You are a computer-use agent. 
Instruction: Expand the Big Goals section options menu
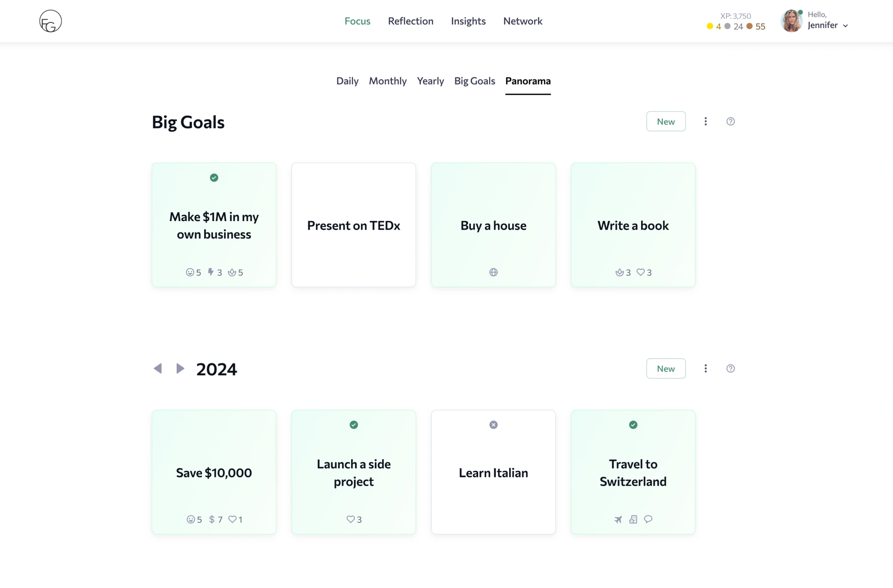[705, 122]
